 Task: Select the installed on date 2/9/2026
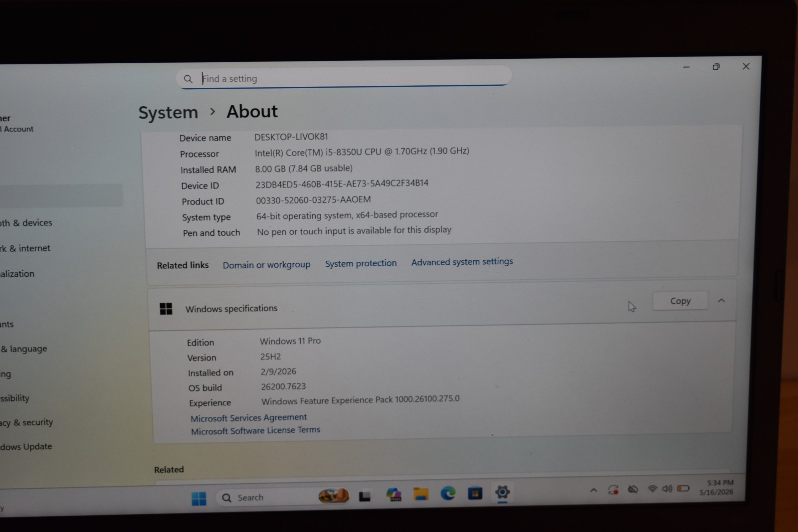pyautogui.click(x=278, y=371)
